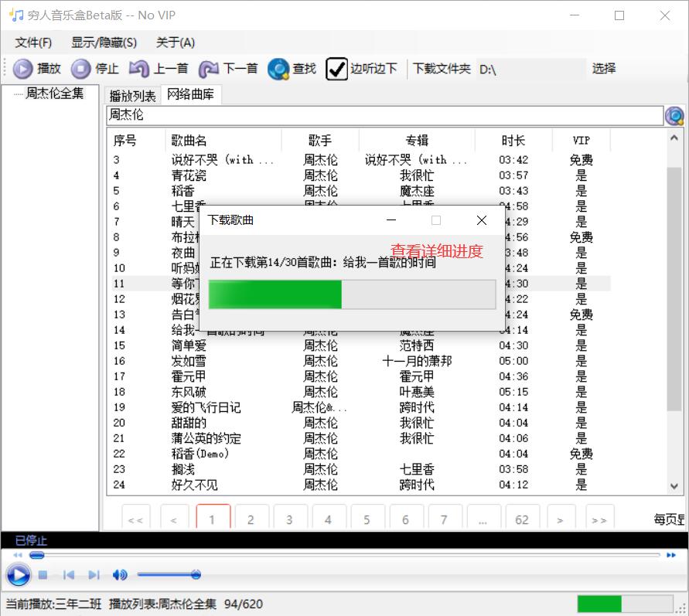Click the player bar next track button
Screen dimensions: 689x616
pos(94,575)
